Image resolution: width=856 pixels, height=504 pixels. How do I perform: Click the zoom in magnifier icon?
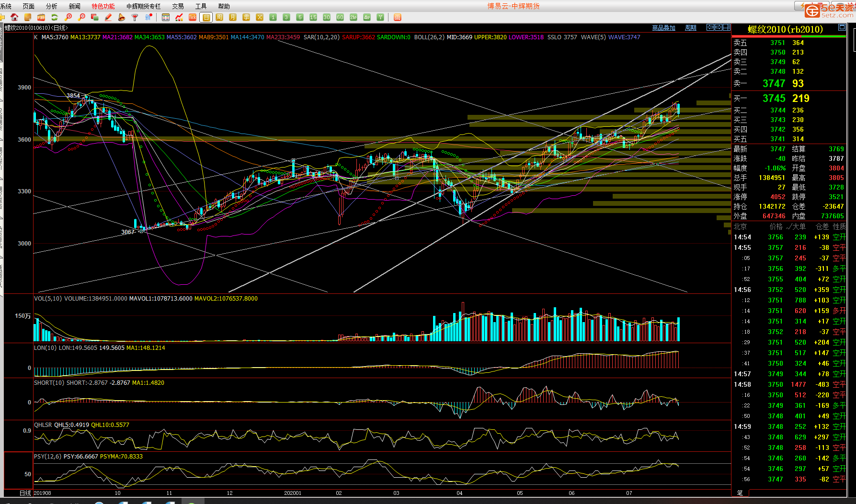click(68, 17)
